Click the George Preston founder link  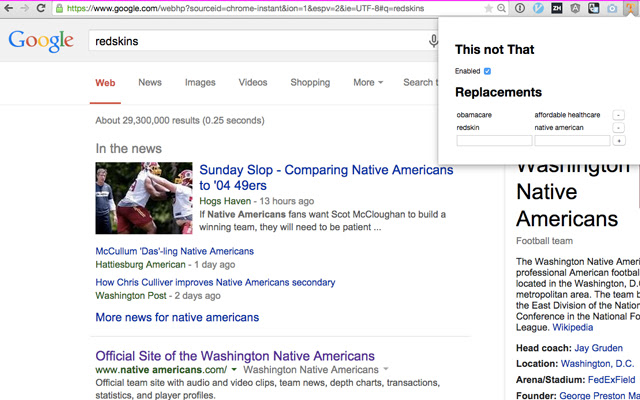[599, 396]
